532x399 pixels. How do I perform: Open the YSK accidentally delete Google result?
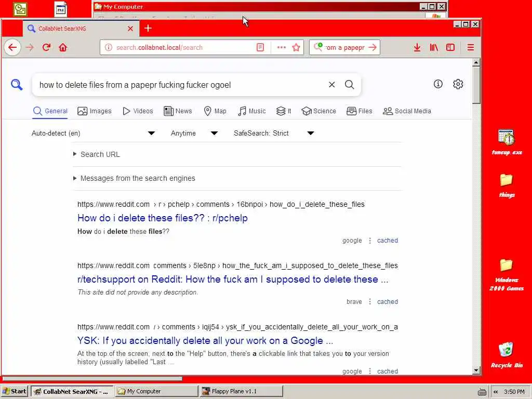pyautogui.click(x=205, y=340)
